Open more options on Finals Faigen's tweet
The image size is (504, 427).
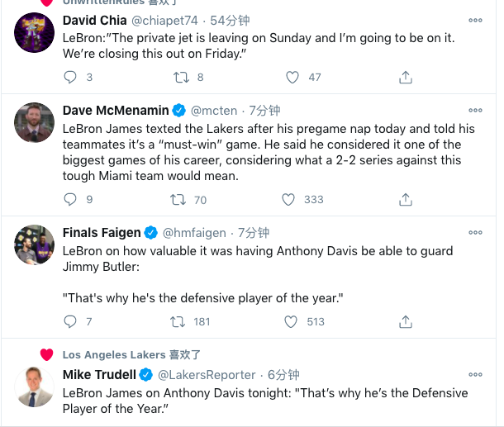pos(475,232)
